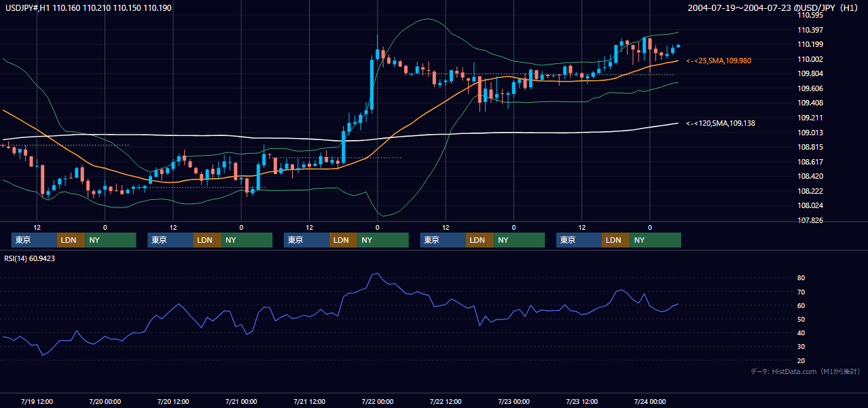Click price axis value 109.606

(x=810, y=88)
